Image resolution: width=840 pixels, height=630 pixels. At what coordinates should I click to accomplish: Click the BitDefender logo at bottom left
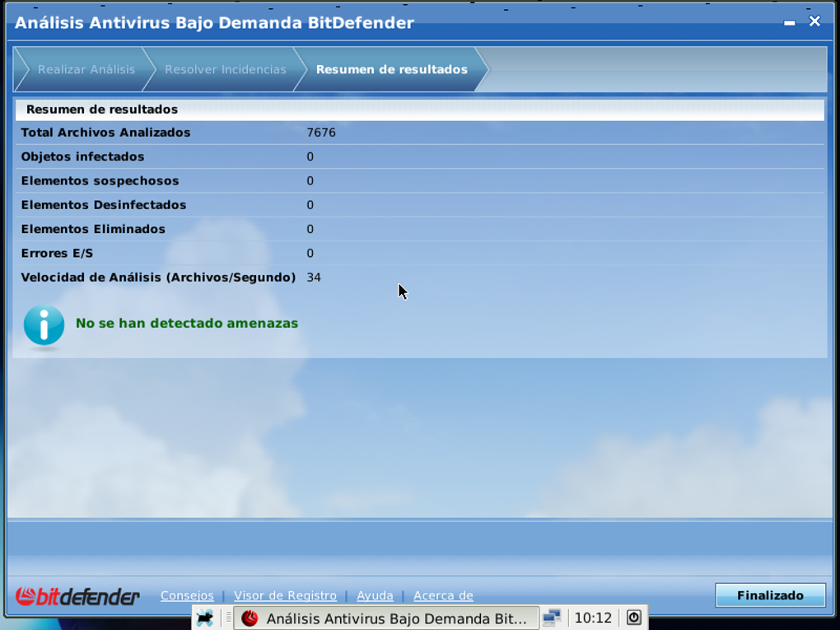[x=77, y=595]
